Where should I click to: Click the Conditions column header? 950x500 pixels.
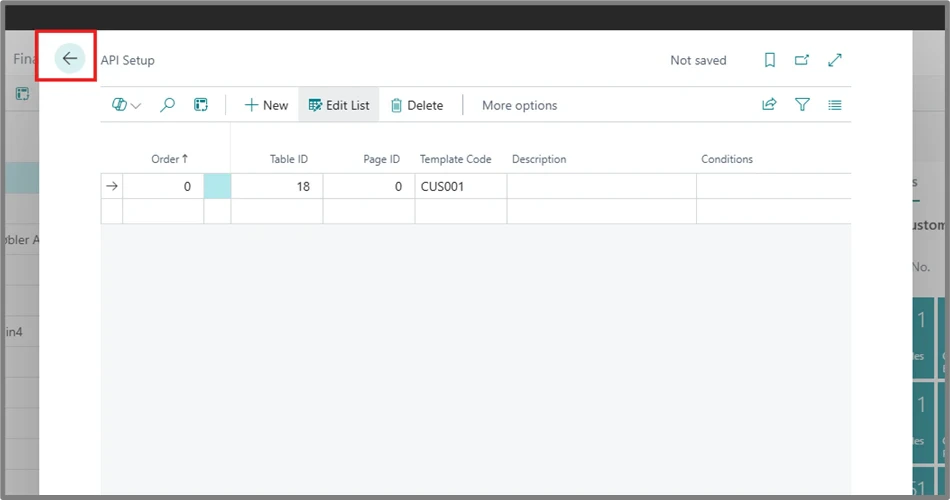pyautogui.click(x=726, y=159)
